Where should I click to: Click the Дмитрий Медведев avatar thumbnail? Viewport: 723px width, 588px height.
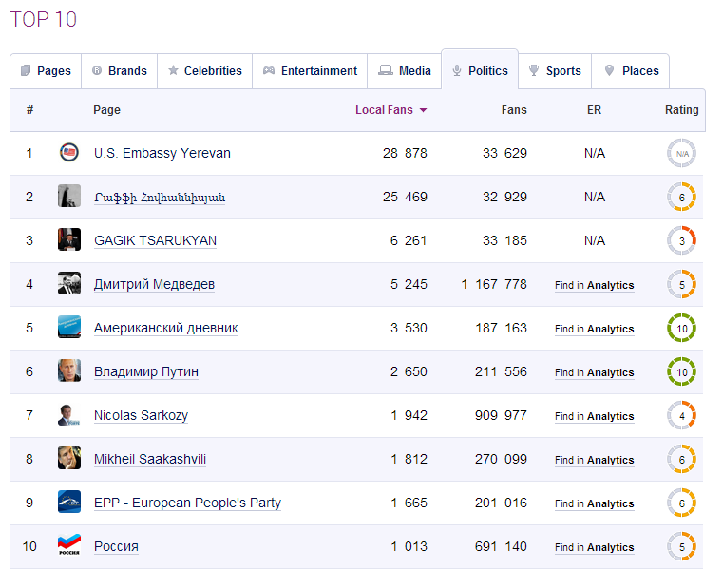tap(69, 283)
